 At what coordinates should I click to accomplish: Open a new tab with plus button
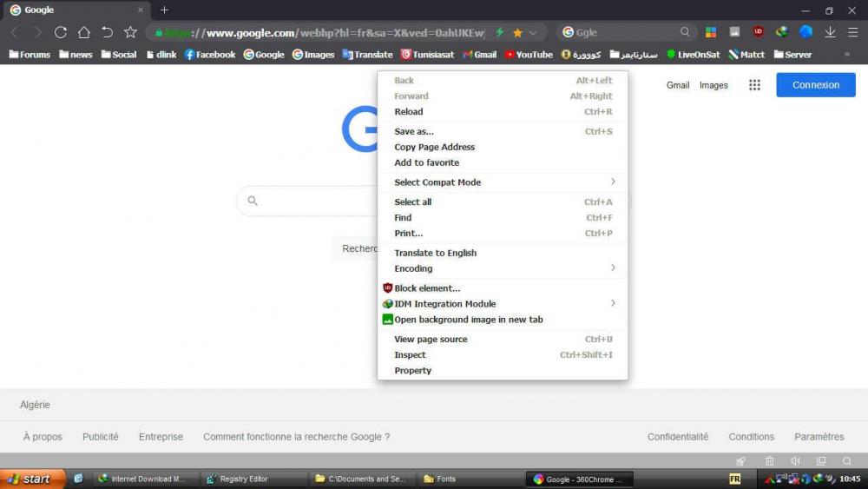tap(164, 10)
